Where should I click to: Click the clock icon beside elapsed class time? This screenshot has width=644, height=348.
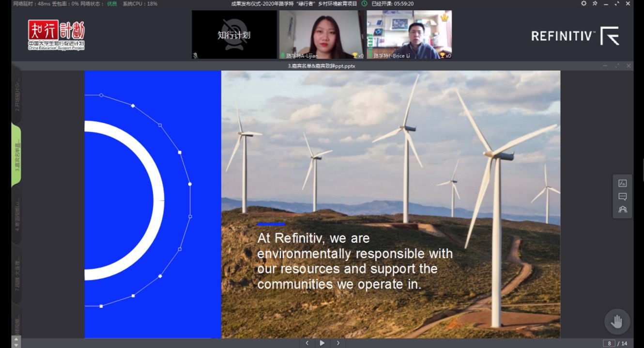pyautogui.click(x=364, y=3)
